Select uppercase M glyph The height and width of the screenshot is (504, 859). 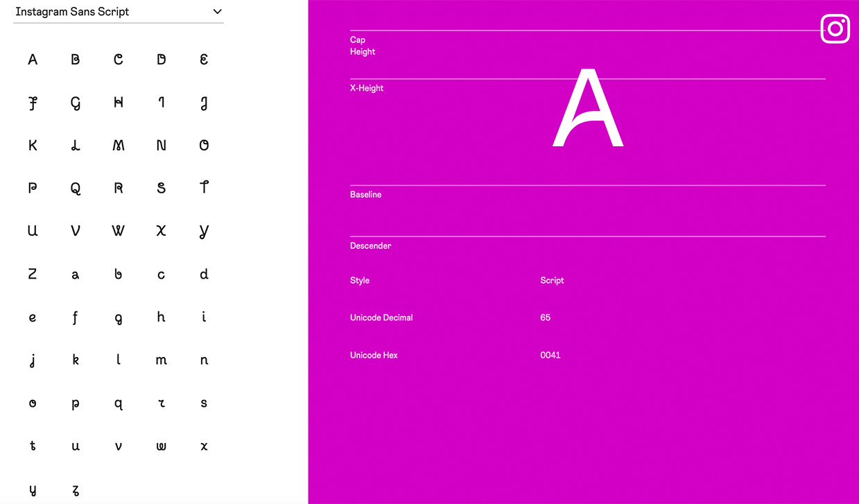(x=119, y=146)
